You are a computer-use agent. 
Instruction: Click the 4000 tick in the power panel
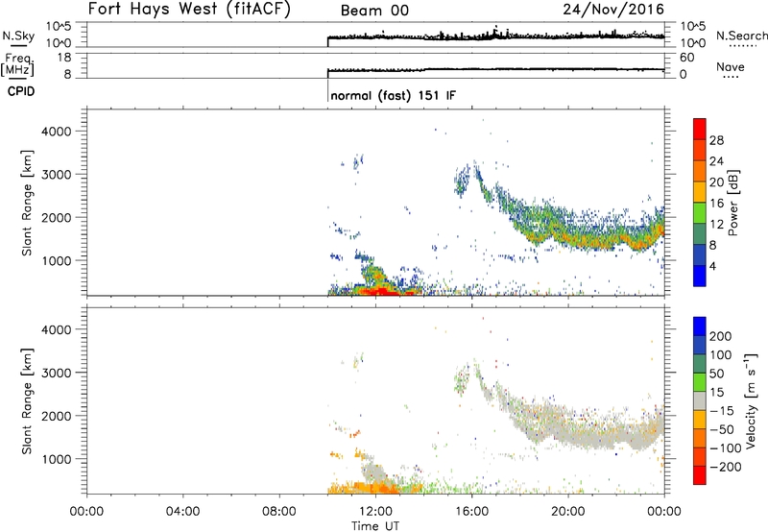[56, 132]
